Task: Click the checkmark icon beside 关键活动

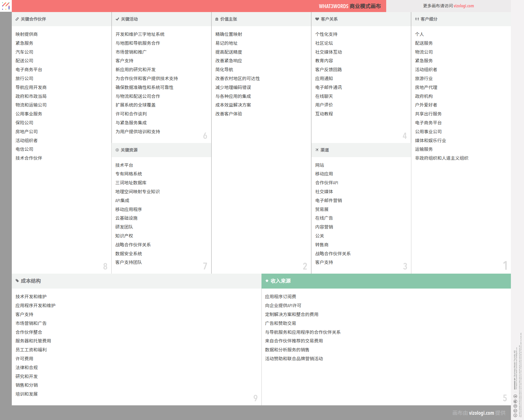Action: pyautogui.click(x=117, y=19)
